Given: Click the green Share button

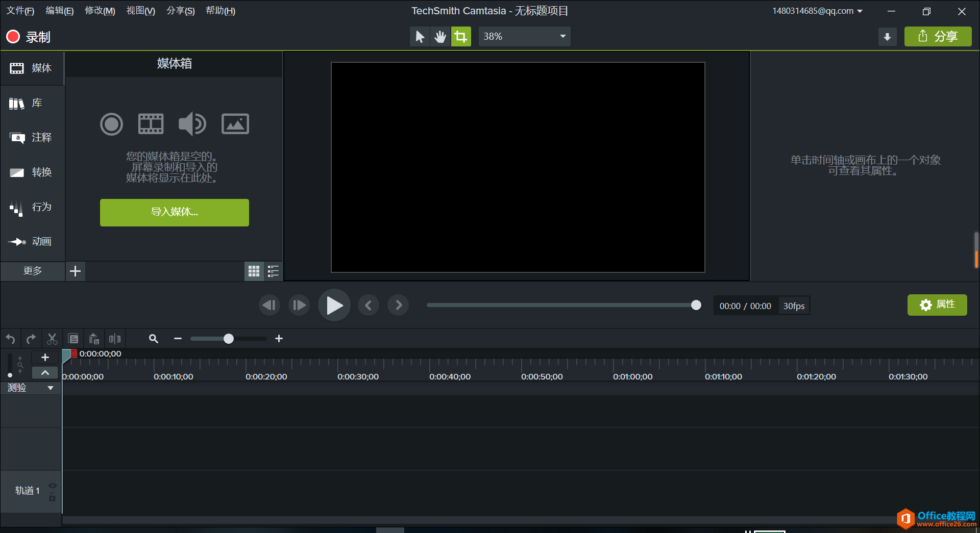Looking at the screenshot, I should pyautogui.click(x=938, y=37).
